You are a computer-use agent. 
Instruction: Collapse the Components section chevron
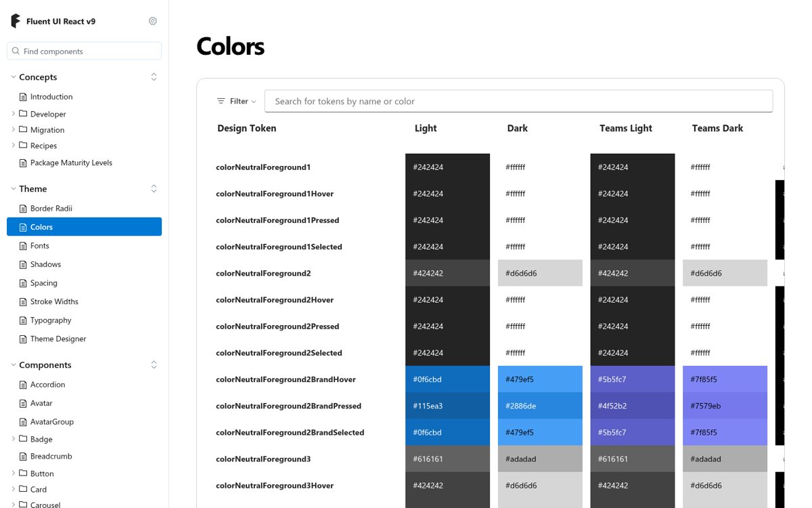[13, 365]
